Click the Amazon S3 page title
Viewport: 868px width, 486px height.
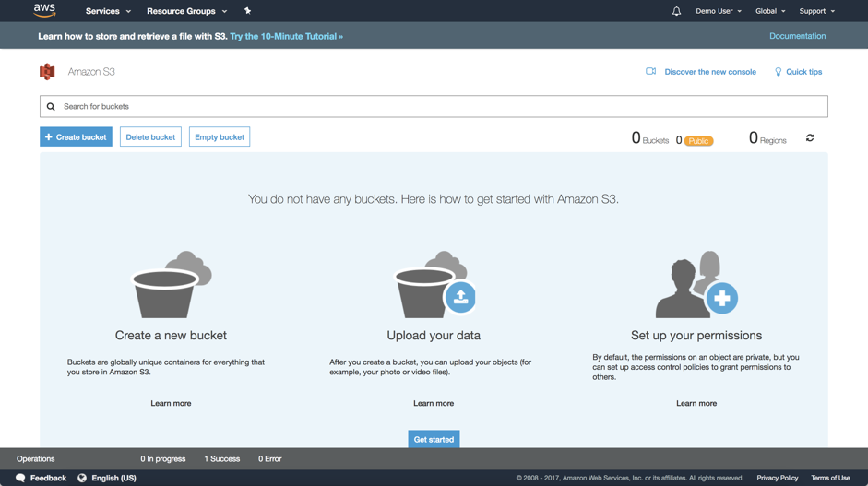click(x=91, y=71)
